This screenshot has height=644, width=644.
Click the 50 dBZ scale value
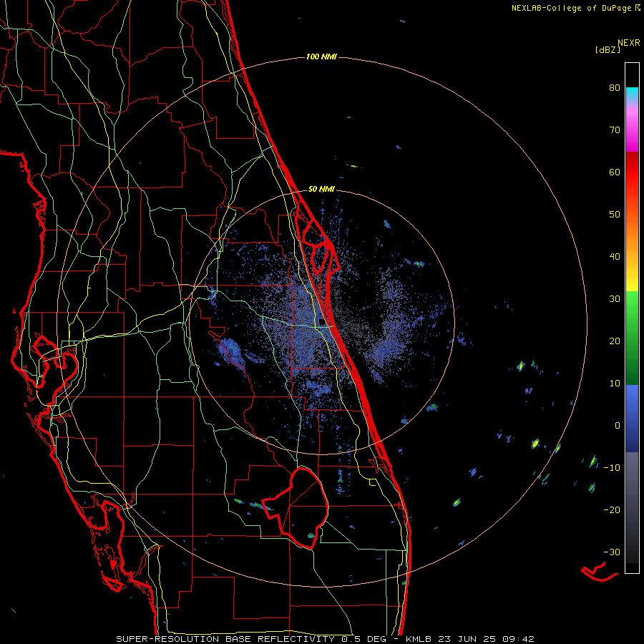pos(615,215)
